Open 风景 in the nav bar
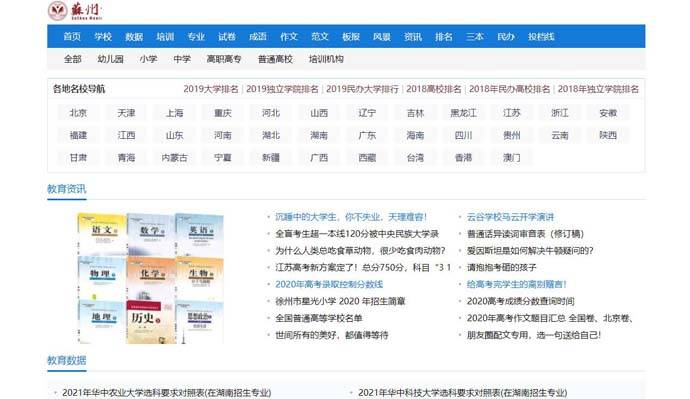The image size is (690, 399). (382, 37)
